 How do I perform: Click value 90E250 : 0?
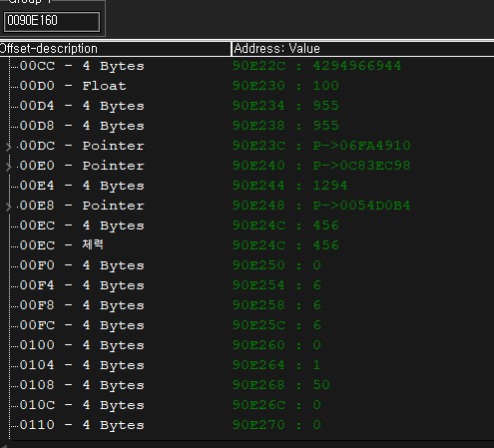(276, 265)
